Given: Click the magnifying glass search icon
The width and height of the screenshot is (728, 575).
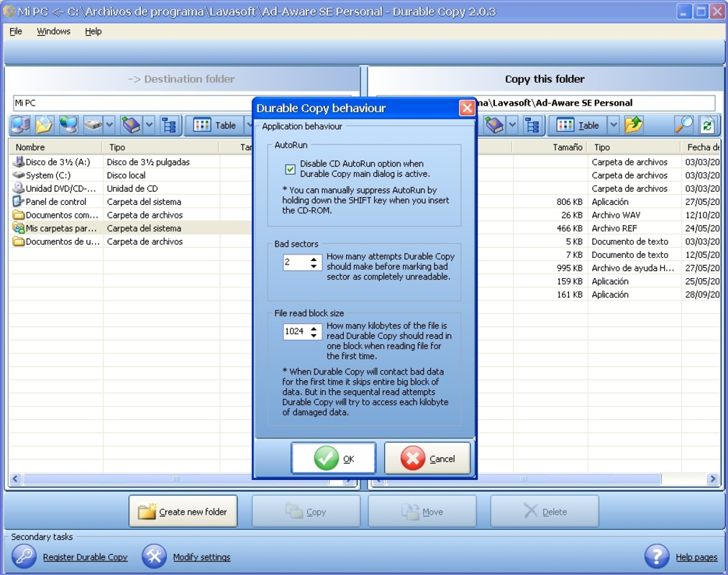Looking at the screenshot, I should pyautogui.click(x=684, y=125).
